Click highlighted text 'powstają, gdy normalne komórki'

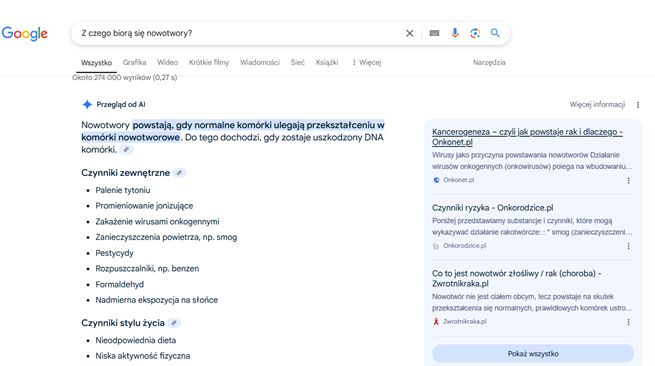pyautogui.click(x=202, y=125)
